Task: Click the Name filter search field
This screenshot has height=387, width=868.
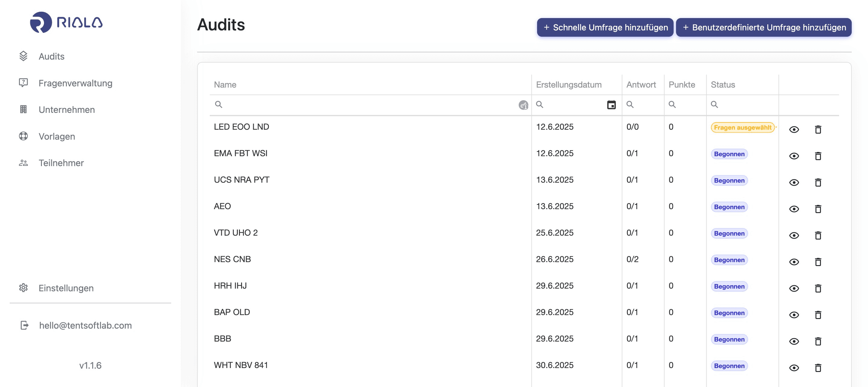Action: (x=367, y=105)
